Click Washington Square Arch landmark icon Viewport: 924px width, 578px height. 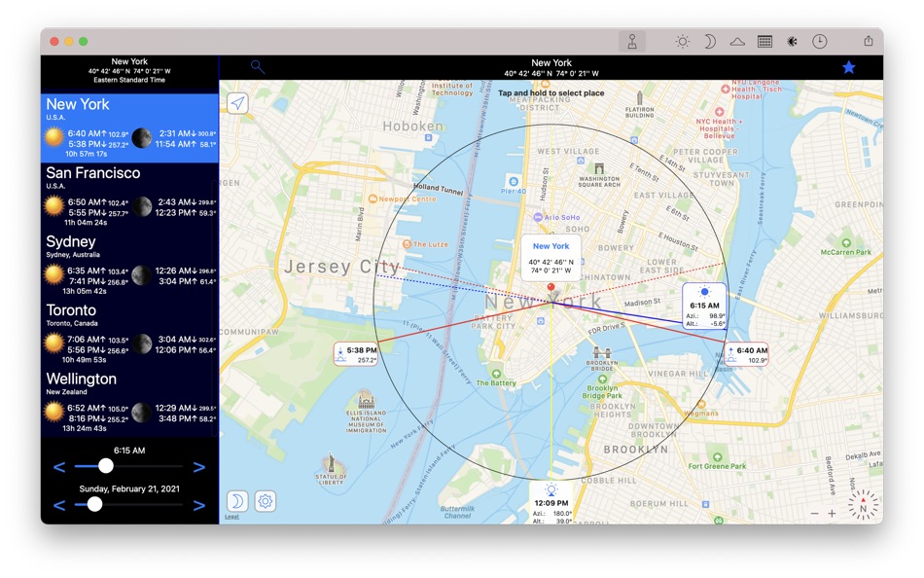coord(599,168)
